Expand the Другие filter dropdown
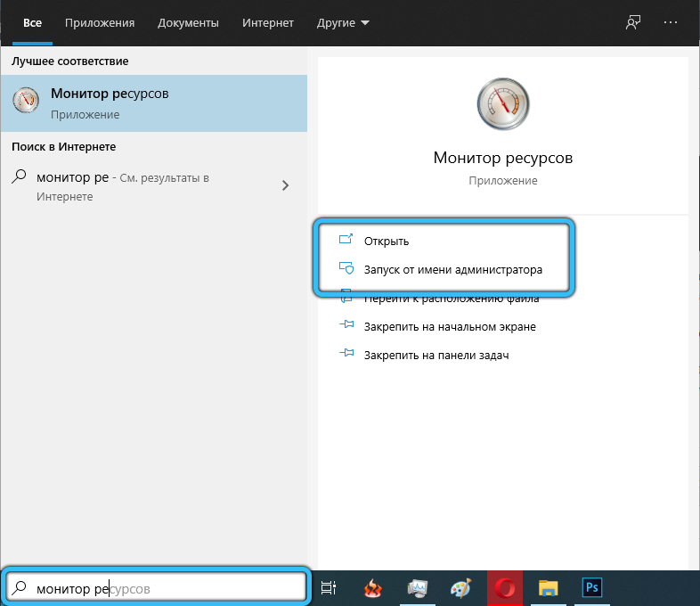The width and height of the screenshot is (700, 606). 344,22
